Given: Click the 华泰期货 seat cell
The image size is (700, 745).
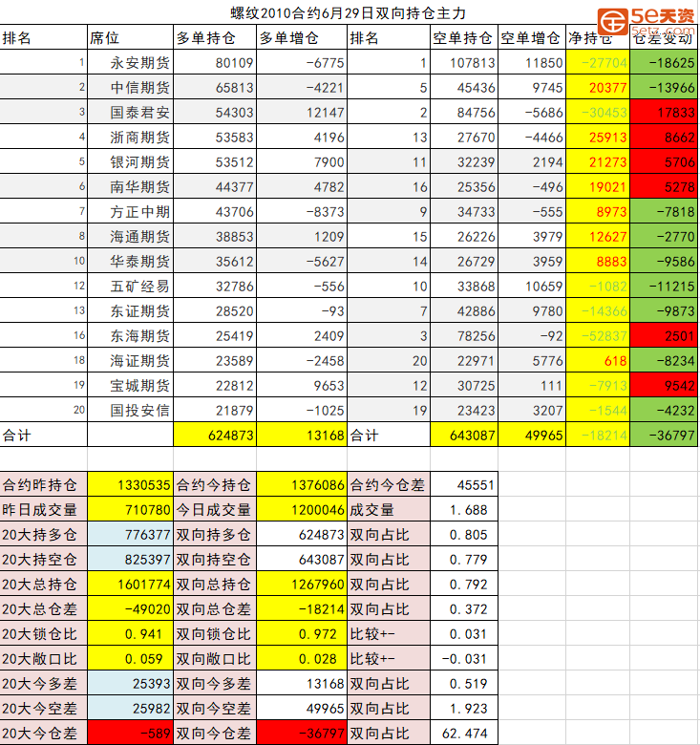Looking at the screenshot, I should tap(130, 261).
